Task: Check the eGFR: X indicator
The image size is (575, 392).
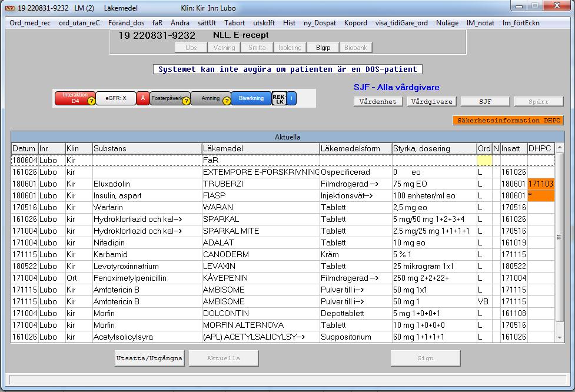Action: (116, 98)
